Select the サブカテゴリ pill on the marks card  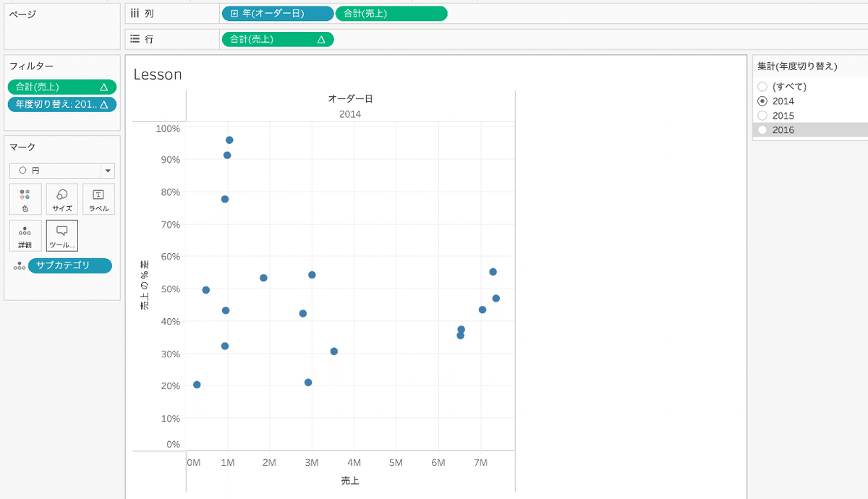coord(69,265)
